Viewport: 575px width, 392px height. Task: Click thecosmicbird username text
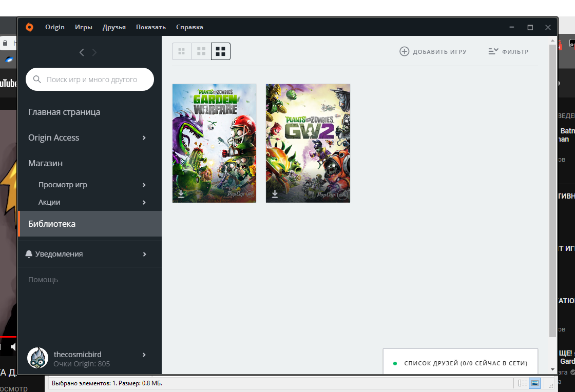coord(78,354)
